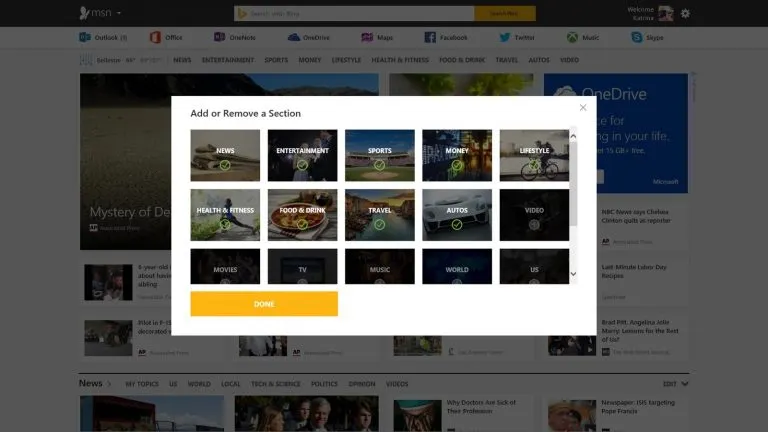
Task: Expand the msn logo dropdown arrow
Action: (x=119, y=13)
